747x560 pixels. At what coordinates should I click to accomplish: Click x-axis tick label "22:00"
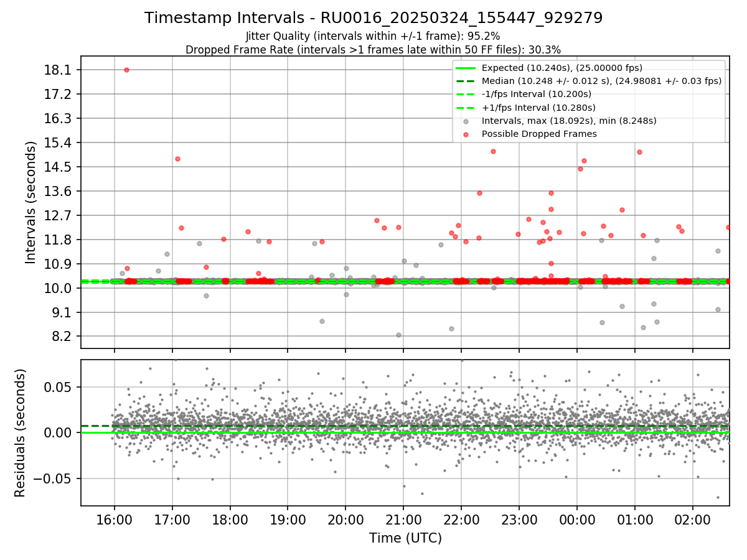pyautogui.click(x=461, y=519)
